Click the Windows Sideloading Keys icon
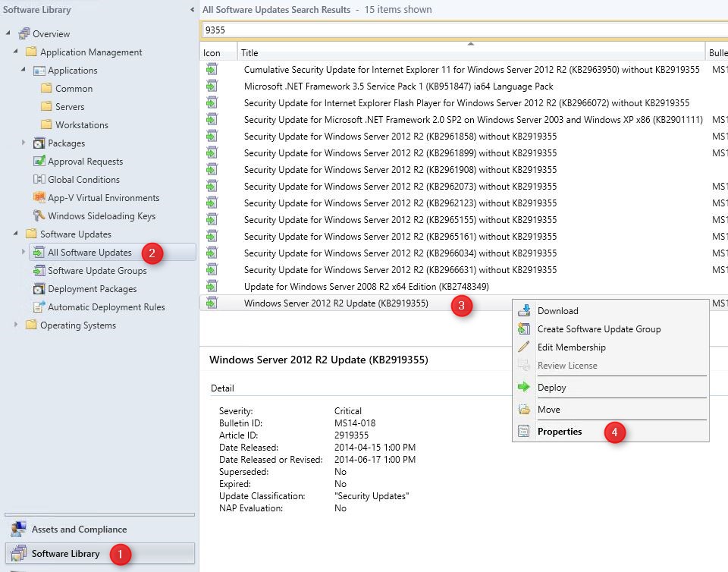Viewport: 728px width, 572px height. (x=39, y=215)
